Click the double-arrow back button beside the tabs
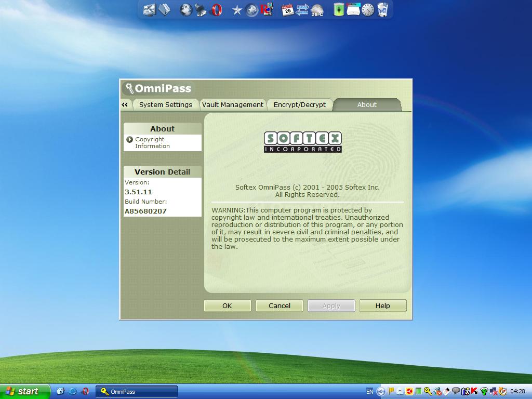The height and width of the screenshot is (399, 532). [x=125, y=105]
